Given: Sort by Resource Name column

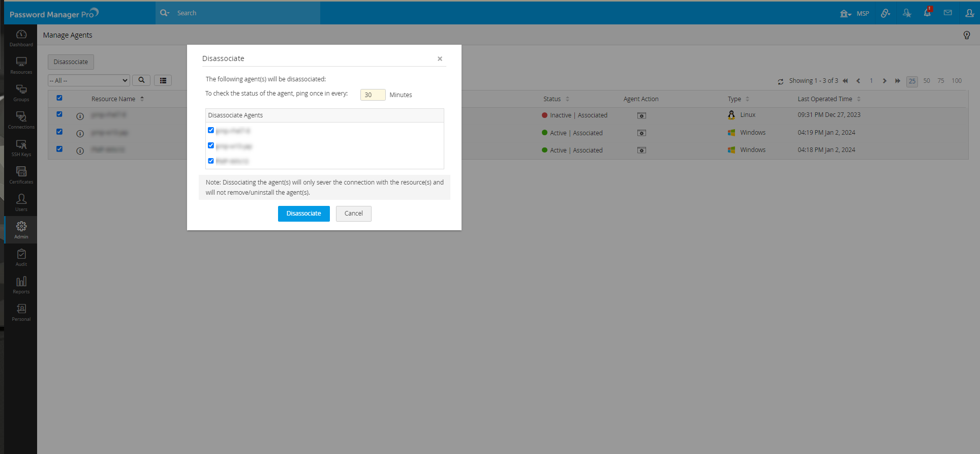Looking at the screenshot, I should [117, 99].
